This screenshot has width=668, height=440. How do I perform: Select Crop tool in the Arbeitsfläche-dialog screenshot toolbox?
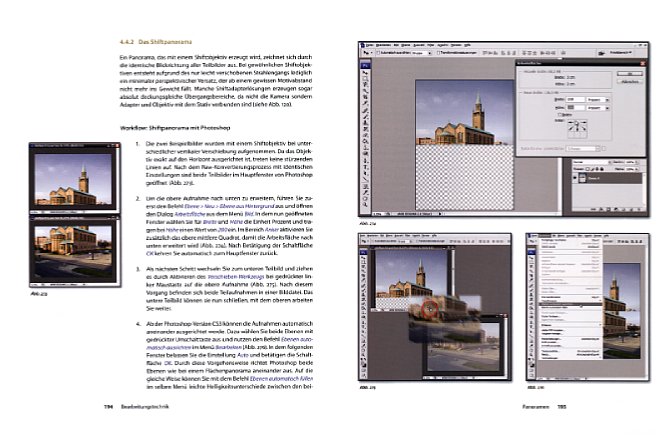366,97
